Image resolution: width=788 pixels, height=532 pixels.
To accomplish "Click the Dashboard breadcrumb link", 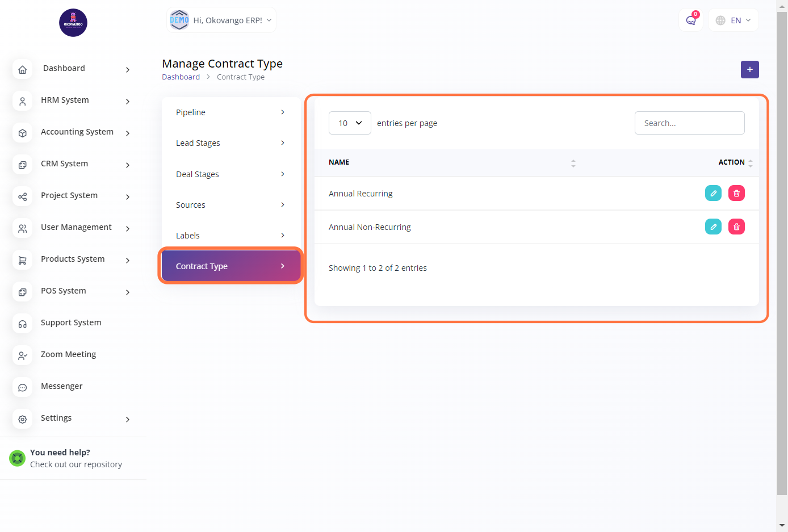I will point(181,77).
